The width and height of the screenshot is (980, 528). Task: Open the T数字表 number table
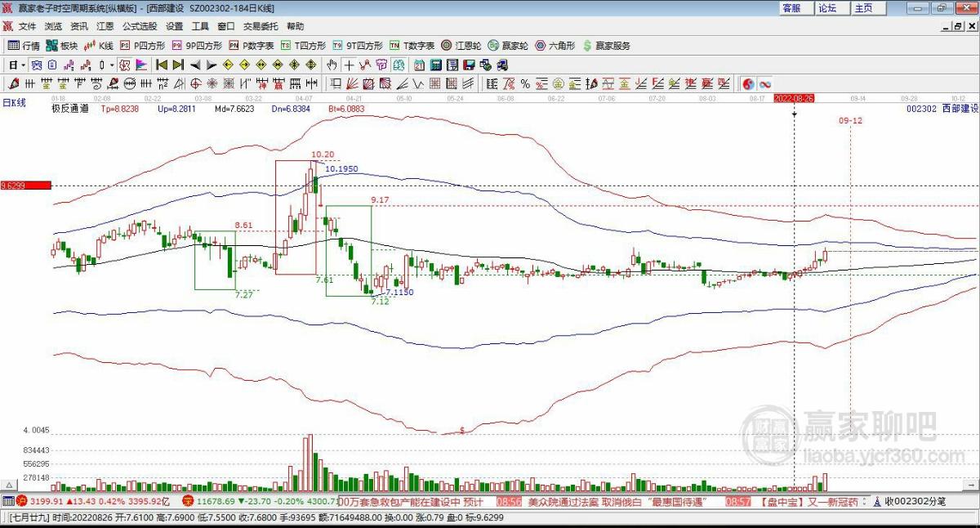(x=412, y=46)
